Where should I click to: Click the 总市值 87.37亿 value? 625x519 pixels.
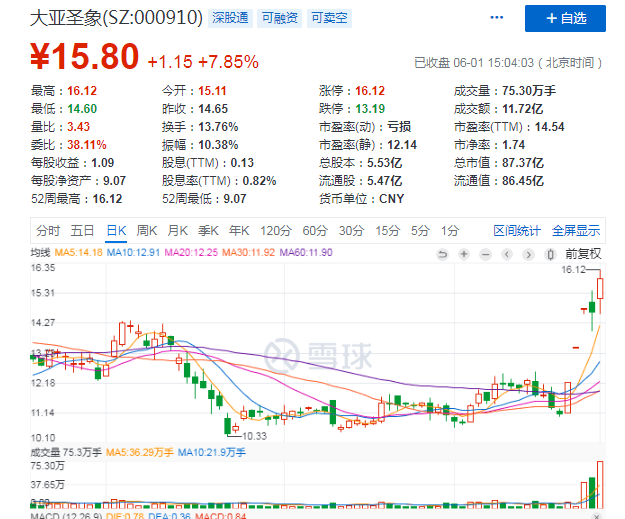coord(523,163)
